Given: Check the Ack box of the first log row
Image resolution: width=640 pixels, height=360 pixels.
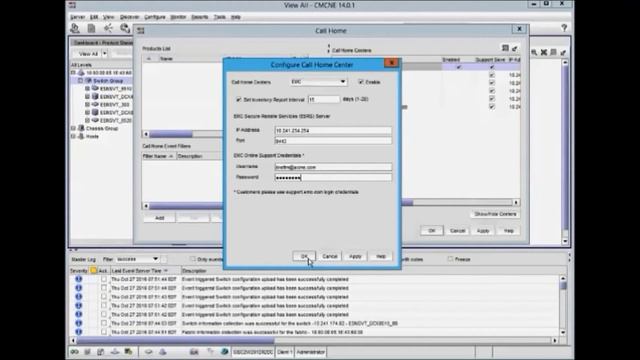Looking at the screenshot, I should tap(104, 279).
